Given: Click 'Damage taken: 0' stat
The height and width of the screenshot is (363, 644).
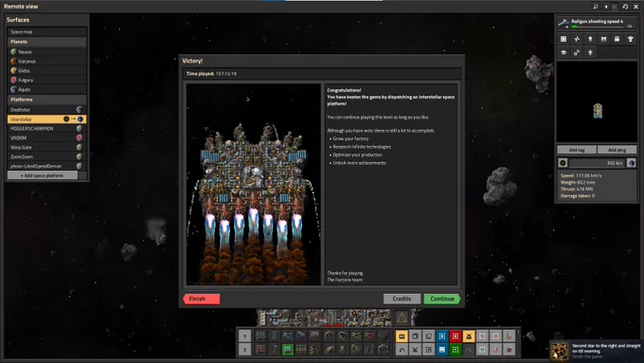Looking at the screenshot, I should pyautogui.click(x=578, y=195).
